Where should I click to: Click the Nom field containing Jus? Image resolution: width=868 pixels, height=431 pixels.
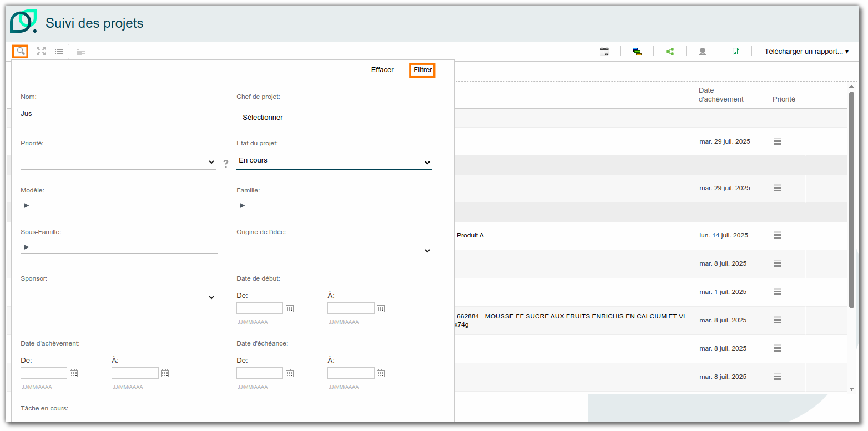118,114
